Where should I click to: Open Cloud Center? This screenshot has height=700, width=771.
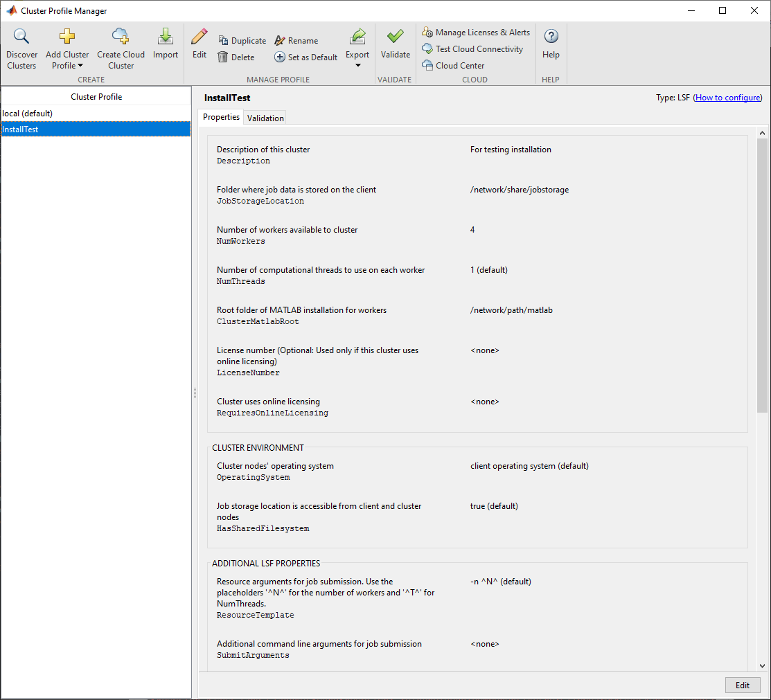(x=453, y=65)
